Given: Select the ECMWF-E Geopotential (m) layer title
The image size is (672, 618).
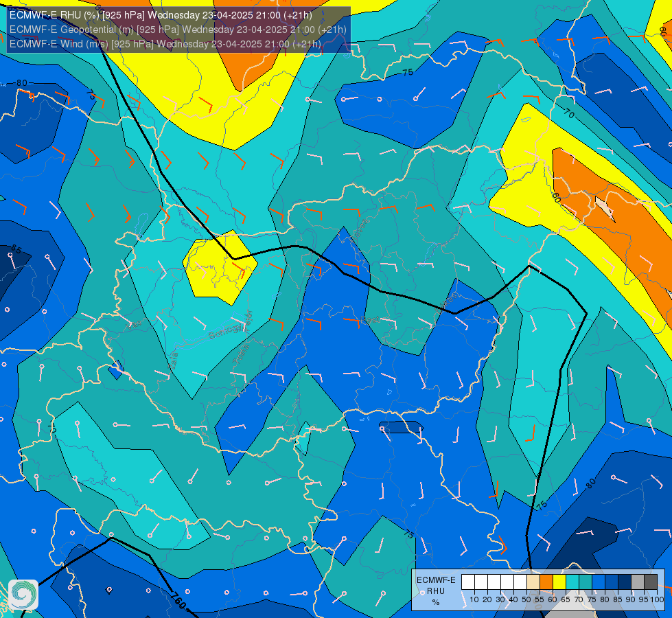Looking at the screenshot, I should click(x=178, y=30).
